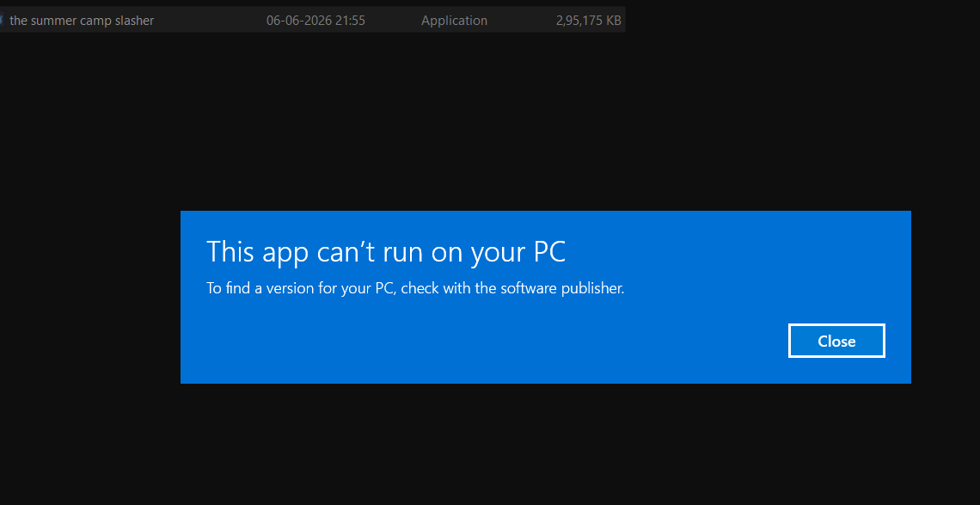Close the "This app can't run" dialog
The width and height of the screenshot is (980, 505).
[x=836, y=341]
